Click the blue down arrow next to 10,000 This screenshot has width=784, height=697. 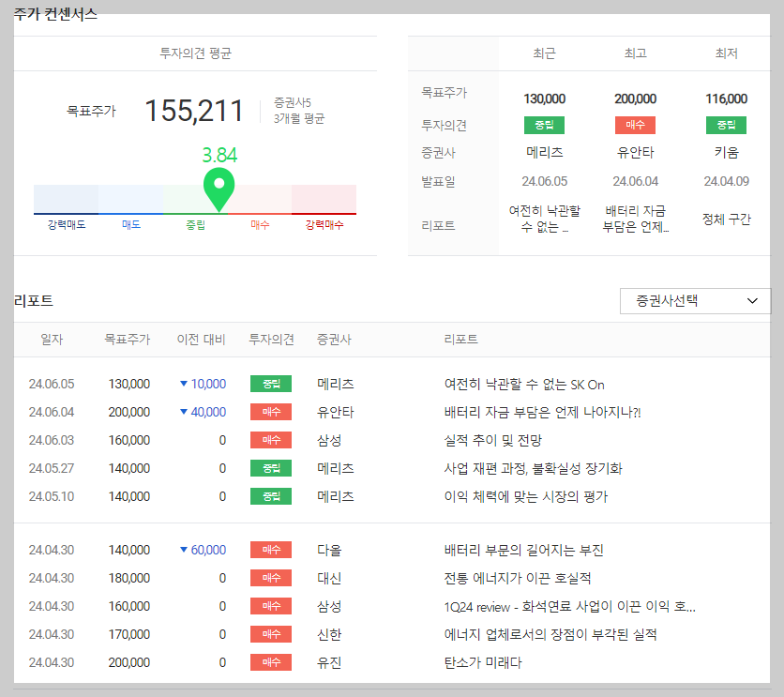point(184,384)
